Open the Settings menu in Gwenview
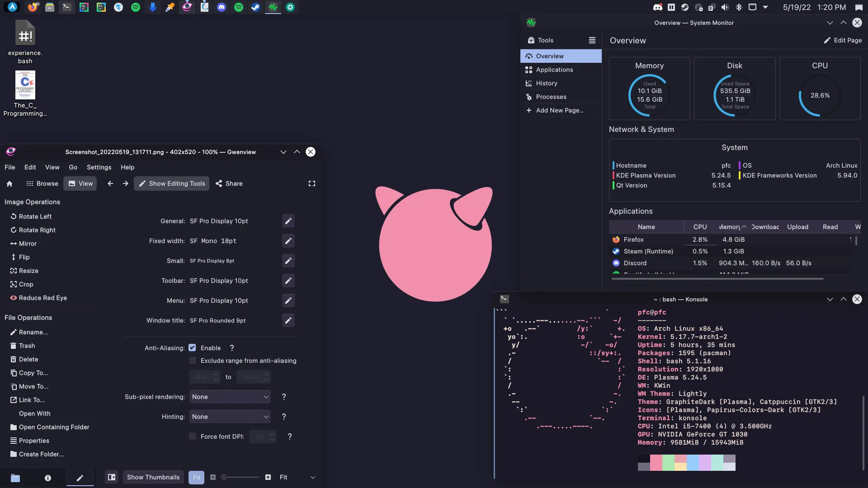868x488 pixels. (99, 167)
